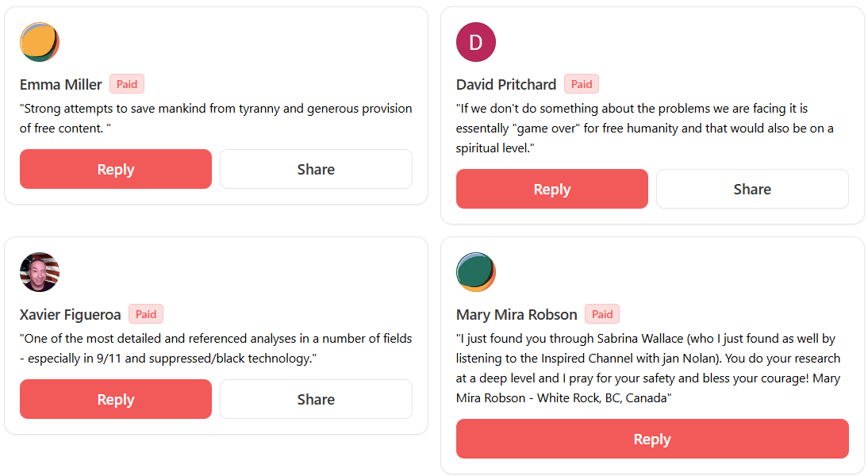Click the Paid badge beside Xavier Figueroa
The width and height of the screenshot is (868, 476).
pos(146,314)
